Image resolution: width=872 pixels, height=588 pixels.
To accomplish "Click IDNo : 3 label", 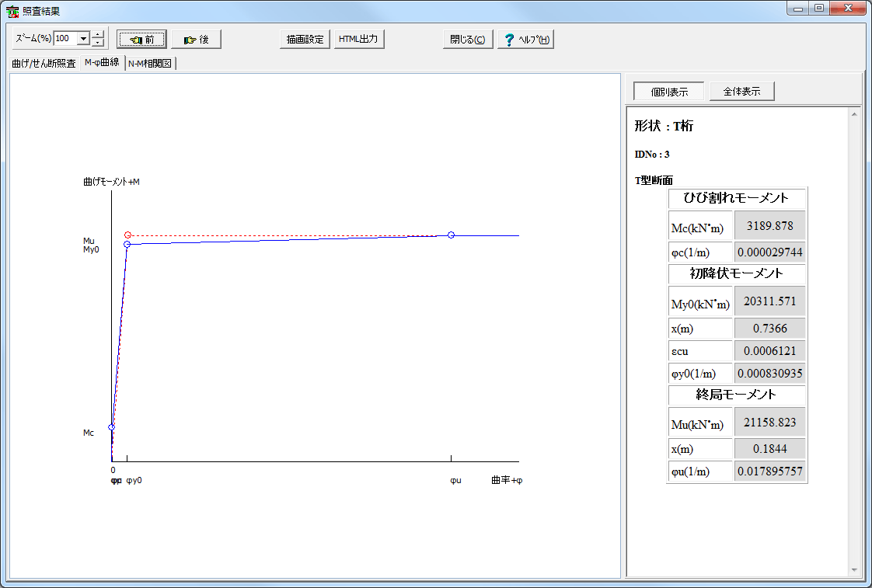I will (x=652, y=155).
